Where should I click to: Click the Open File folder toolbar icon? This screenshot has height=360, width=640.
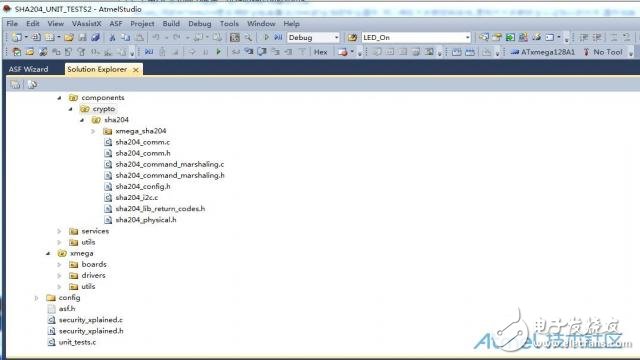pos(69,38)
